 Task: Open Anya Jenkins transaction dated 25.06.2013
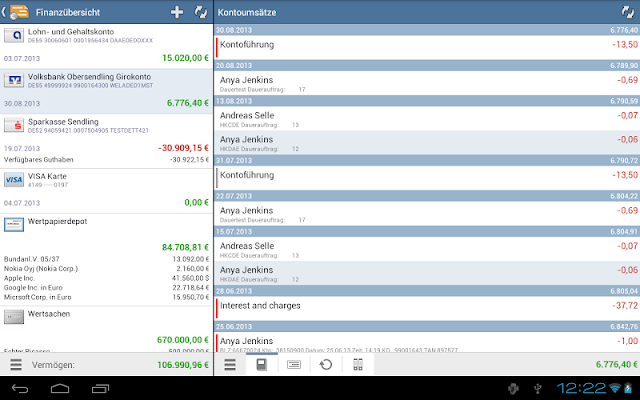[427, 342]
